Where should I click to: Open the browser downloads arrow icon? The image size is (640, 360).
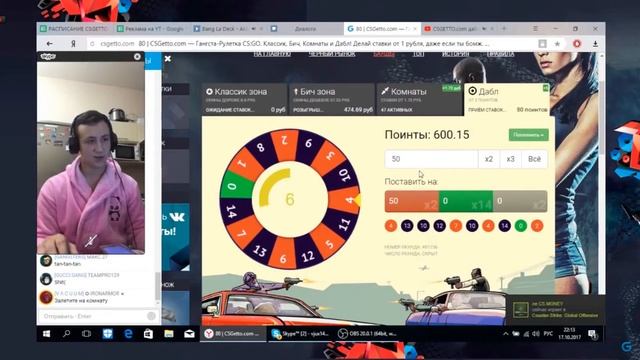[595, 44]
